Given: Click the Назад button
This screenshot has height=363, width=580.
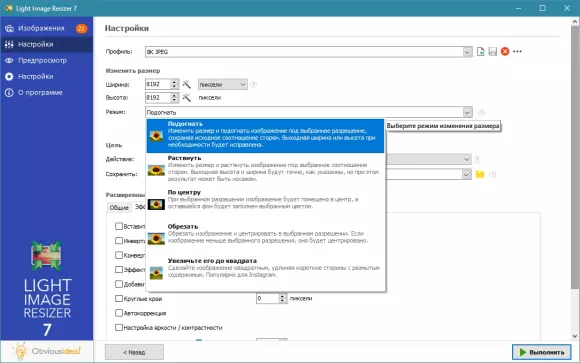Looking at the screenshot, I should pos(134,352).
